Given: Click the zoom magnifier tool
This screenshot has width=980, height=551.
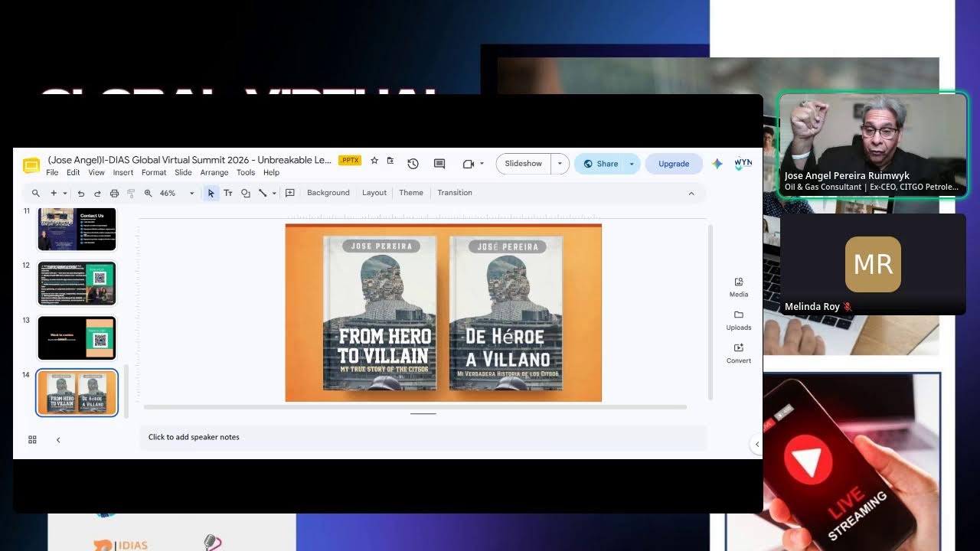Looking at the screenshot, I should pyautogui.click(x=149, y=194).
